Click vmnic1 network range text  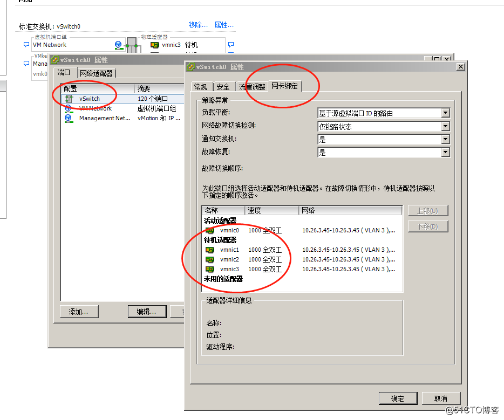tap(349, 250)
